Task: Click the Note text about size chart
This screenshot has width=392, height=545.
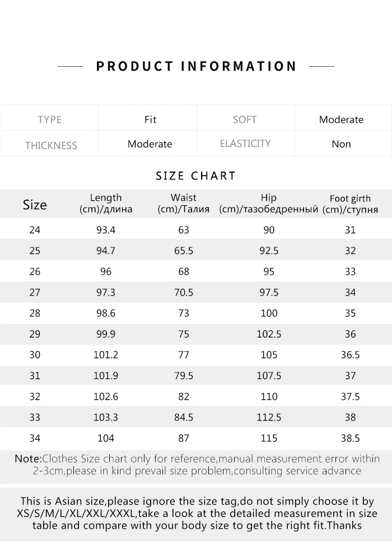Action: coord(196,465)
